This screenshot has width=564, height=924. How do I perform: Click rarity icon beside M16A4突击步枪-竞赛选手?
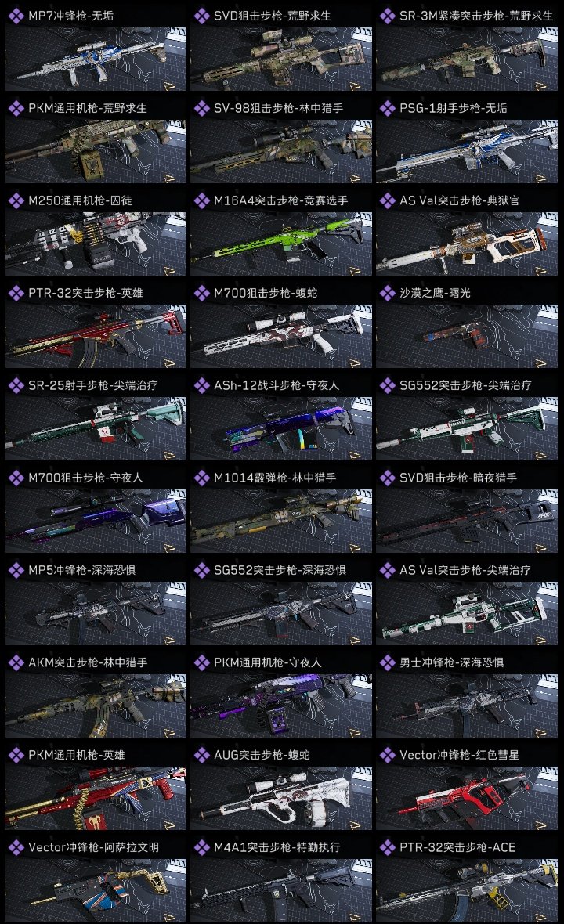(201, 200)
